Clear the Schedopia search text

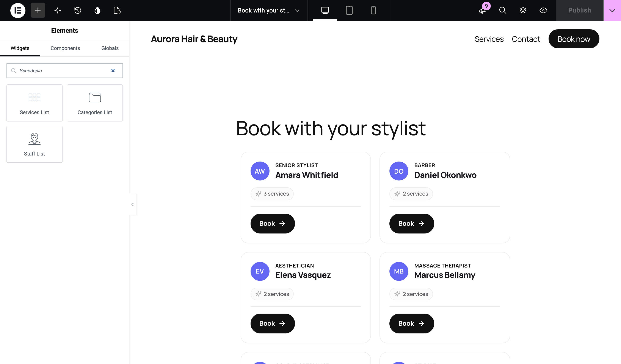(x=113, y=71)
